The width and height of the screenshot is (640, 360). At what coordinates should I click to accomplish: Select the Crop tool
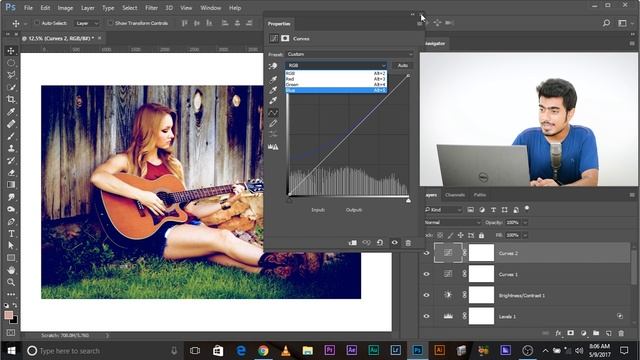tap(11, 99)
